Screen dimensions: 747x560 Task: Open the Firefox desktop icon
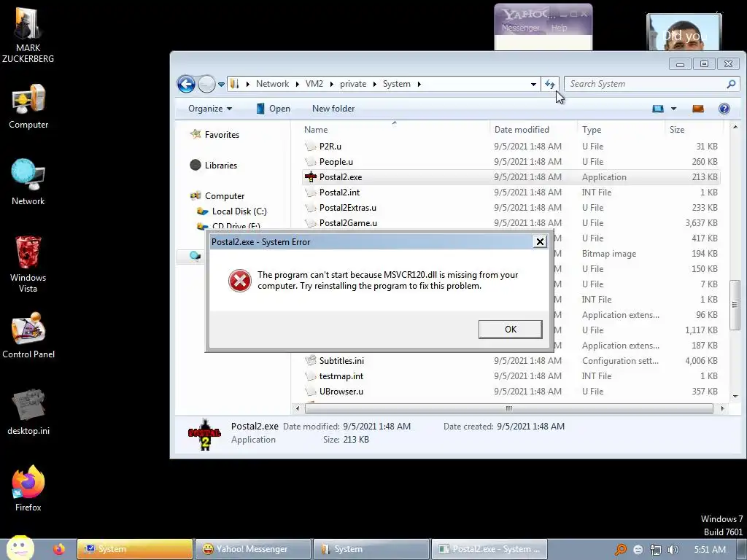28,488
